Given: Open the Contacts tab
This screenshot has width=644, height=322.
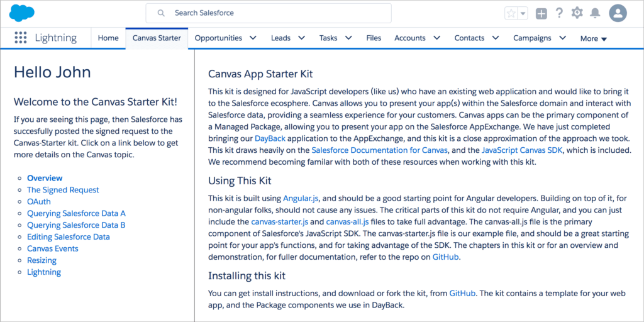Looking at the screenshot, I should (x=469, y=38).
